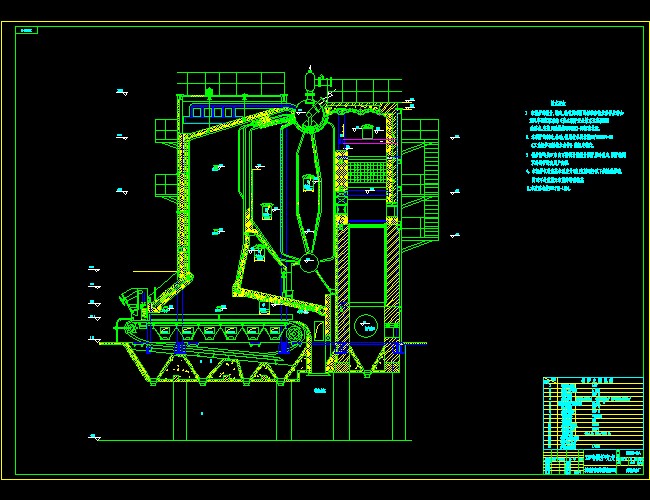
Task: Select the drawing title cell in the title block
Action: tap(601, 457)
